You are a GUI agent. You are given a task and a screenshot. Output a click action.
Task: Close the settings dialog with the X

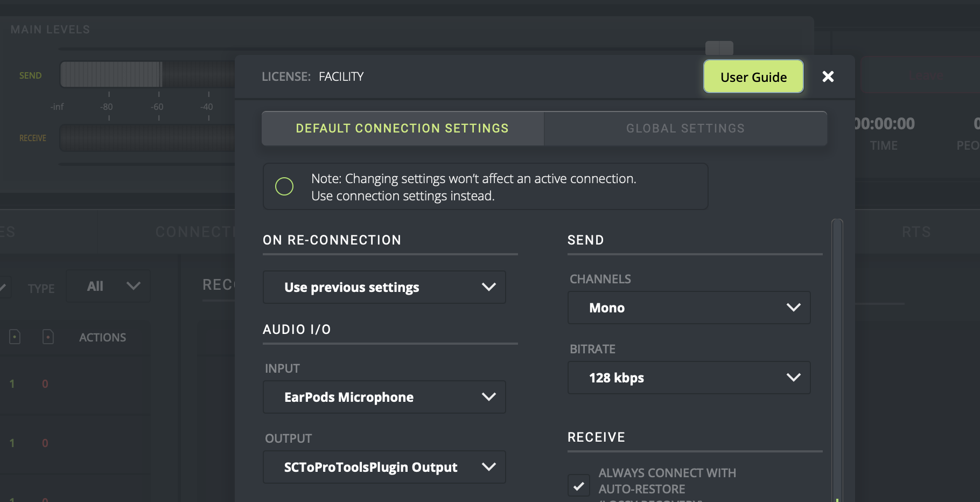click(x=828, y=76)
